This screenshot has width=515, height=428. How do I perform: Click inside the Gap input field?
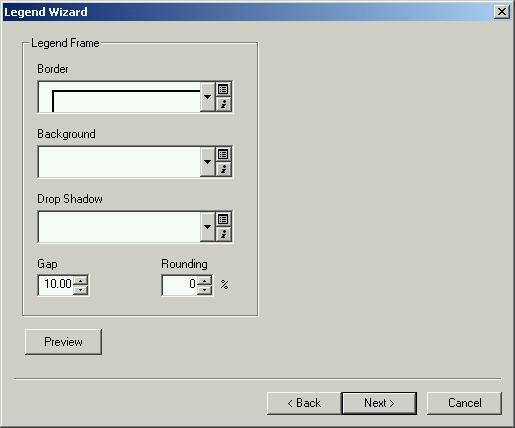tap(56, 285)
